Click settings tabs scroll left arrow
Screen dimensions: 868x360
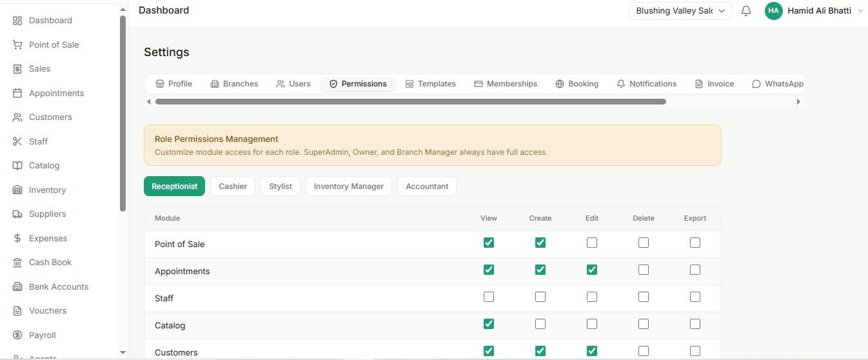click(149, 101)
